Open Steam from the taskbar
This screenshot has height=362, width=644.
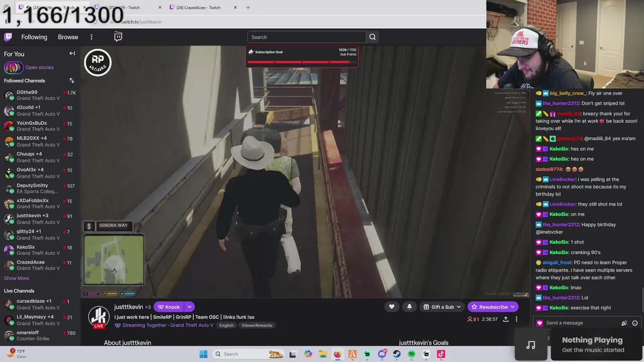pos(397,354)
